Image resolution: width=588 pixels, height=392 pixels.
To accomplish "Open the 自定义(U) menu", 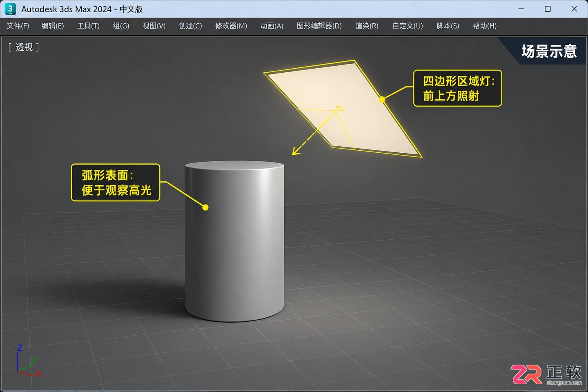I will (x=408, y=26).
